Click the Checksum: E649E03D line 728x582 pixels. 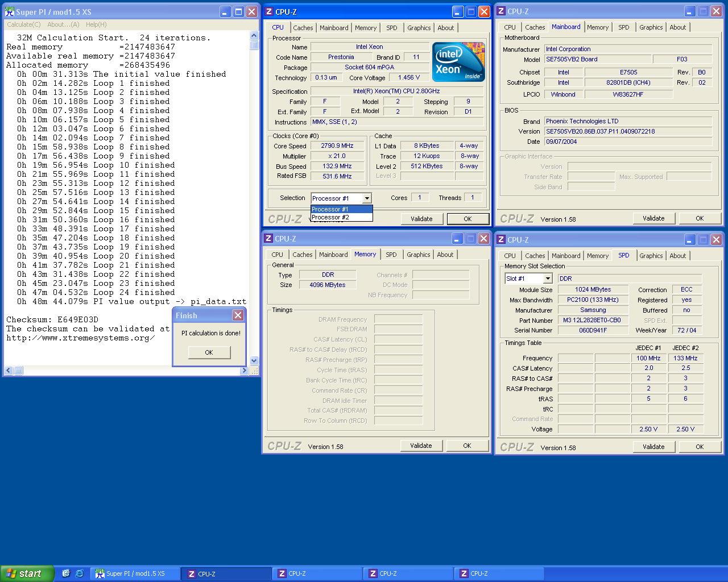tap(52, 319)
